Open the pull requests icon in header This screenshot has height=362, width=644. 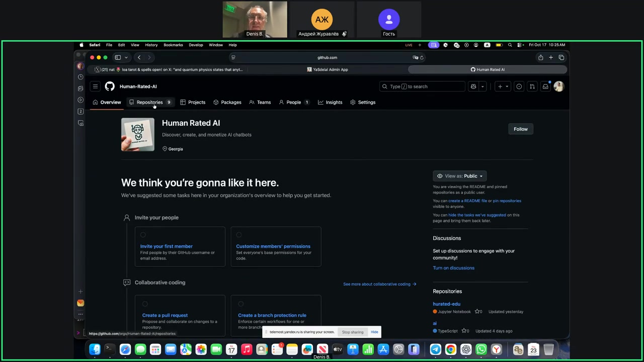point(532,86)
